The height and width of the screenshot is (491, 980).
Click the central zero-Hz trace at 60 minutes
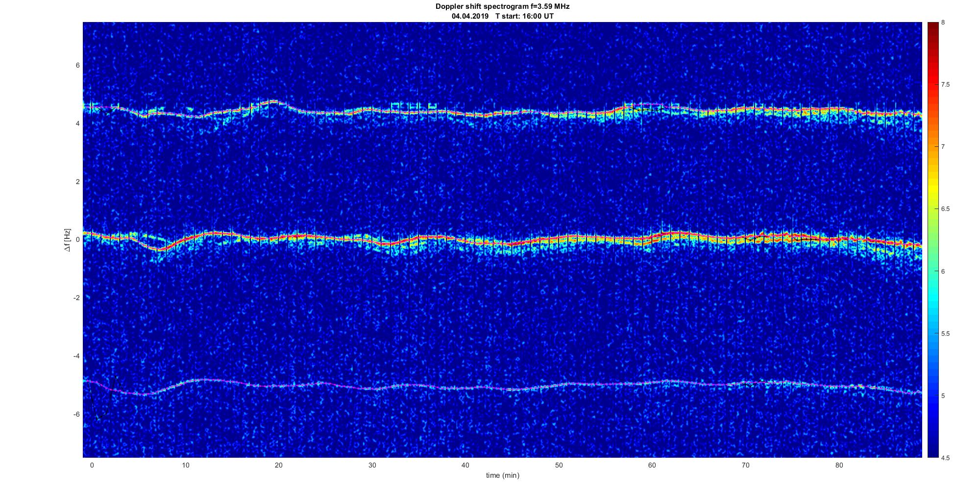pyautogui.click(x=652, y=239)
